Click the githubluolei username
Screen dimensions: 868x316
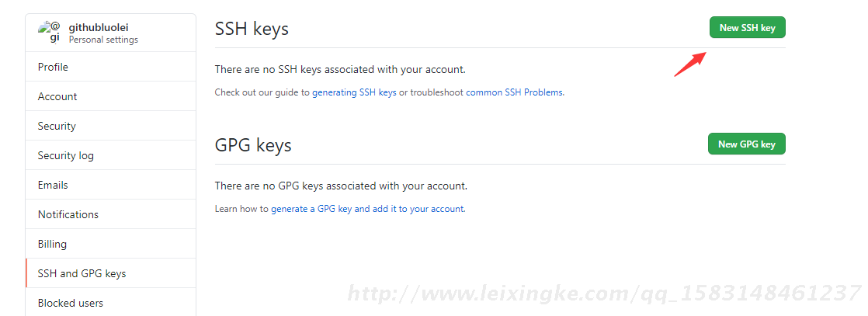[x=99, y=27]
